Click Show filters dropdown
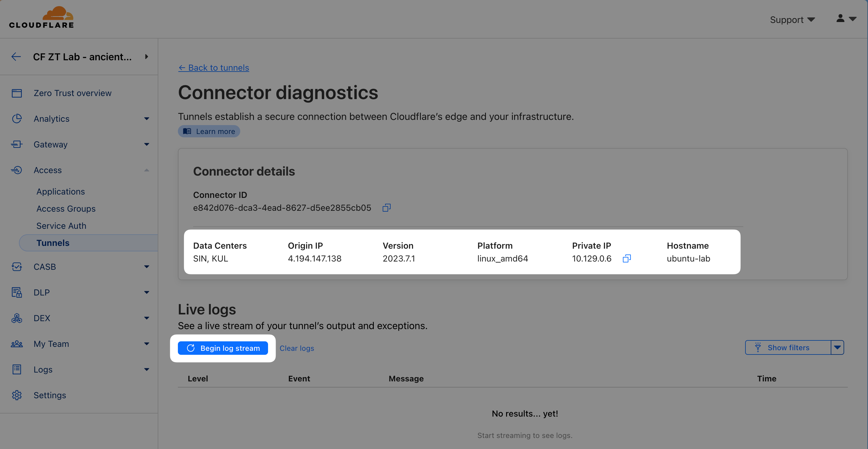This screenshot has height=449, width=868. click(837, 347)
